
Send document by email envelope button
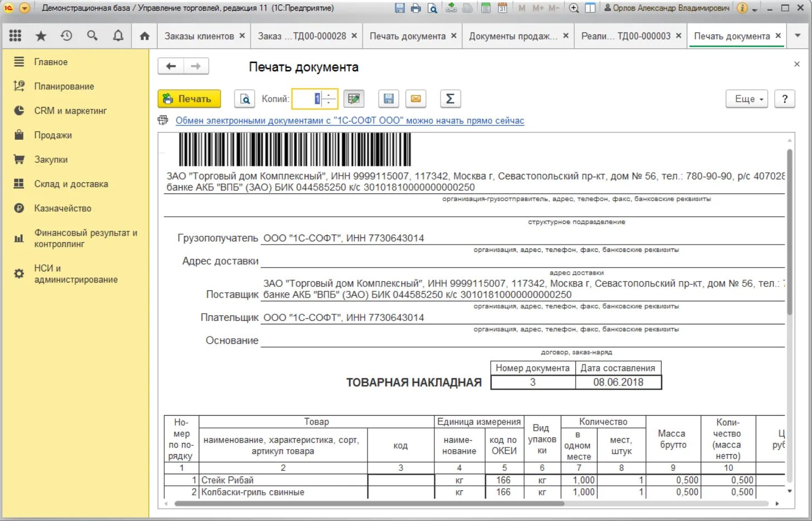click(x=415, y=99)
